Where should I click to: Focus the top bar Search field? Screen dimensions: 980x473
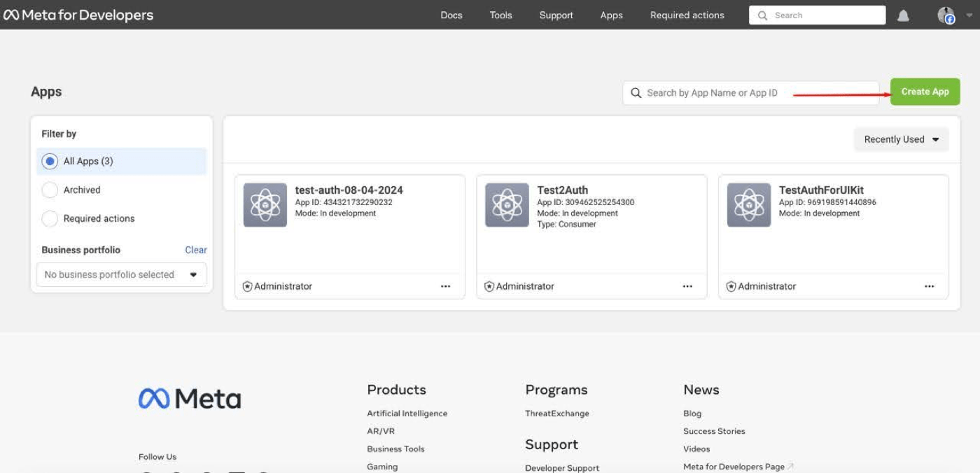(x=817, y=15)
